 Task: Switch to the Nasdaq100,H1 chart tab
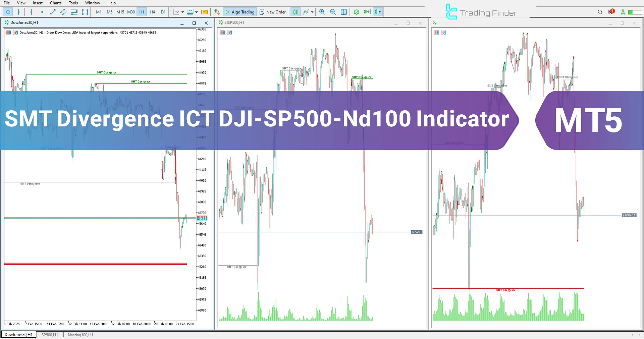click(80, 335)
